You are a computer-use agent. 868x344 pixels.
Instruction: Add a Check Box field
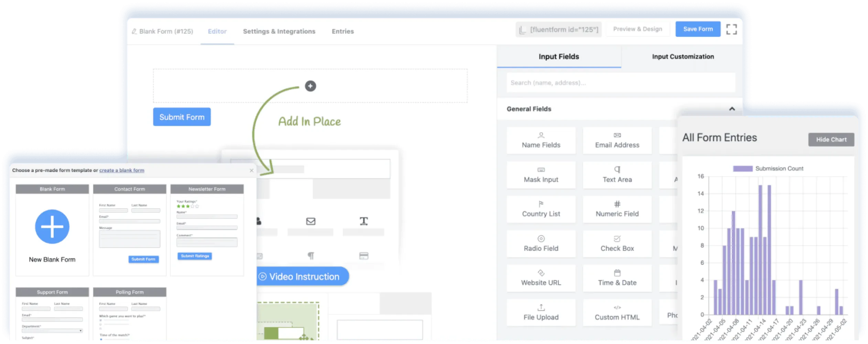(617, 244)
